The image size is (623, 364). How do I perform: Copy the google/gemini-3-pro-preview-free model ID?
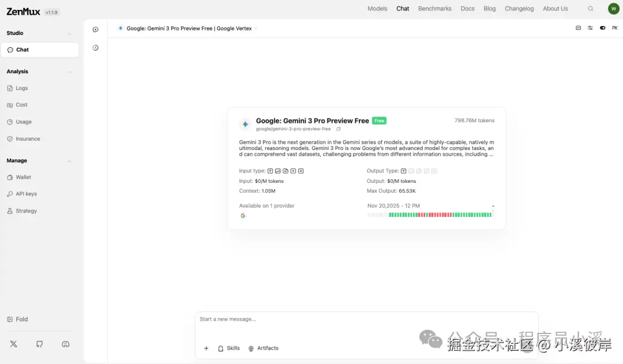point(339,129)
